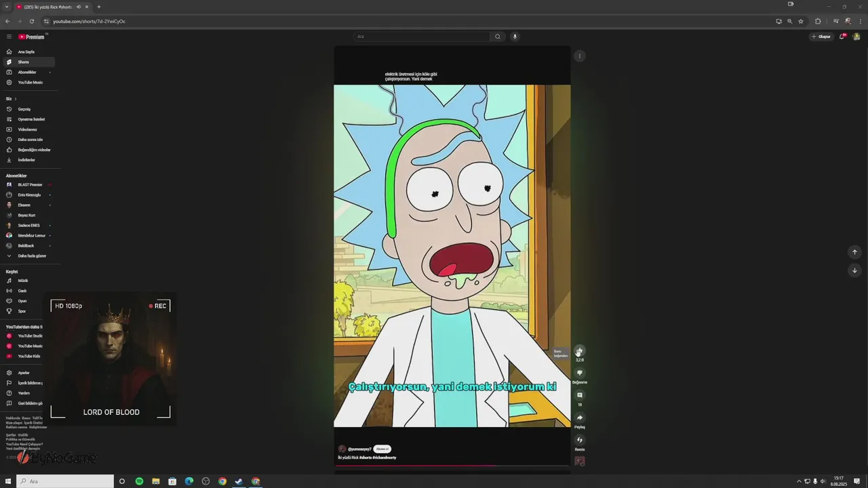Open YouTube Music below Abonelikler
Viewport: 868px width, 488px height.
tap(29, 82)
